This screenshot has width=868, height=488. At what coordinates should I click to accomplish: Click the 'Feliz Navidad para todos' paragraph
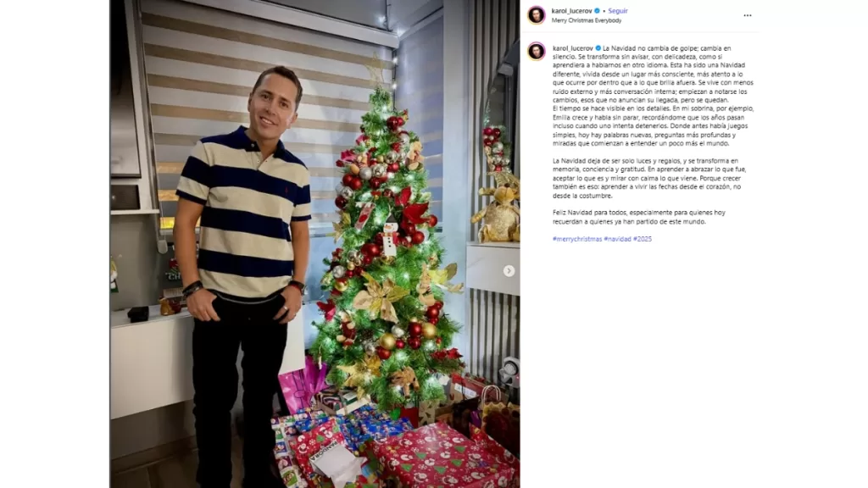click(639, 217)
